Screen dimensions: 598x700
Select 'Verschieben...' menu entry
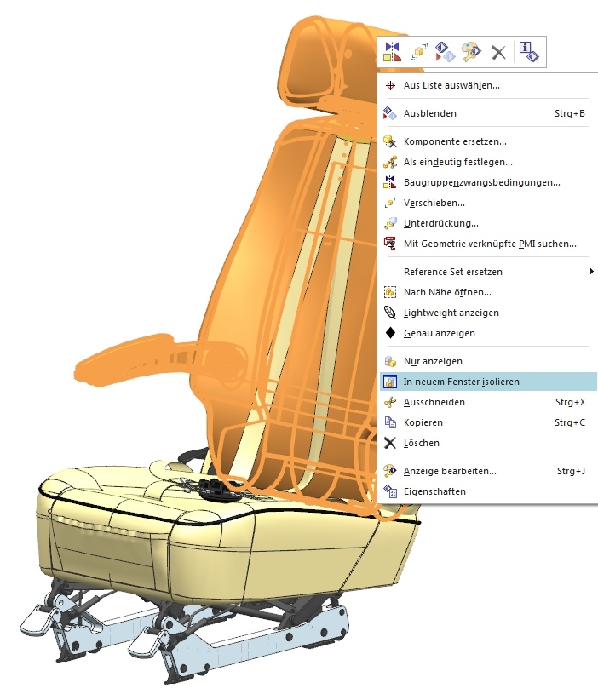click(x=488, y=204)
